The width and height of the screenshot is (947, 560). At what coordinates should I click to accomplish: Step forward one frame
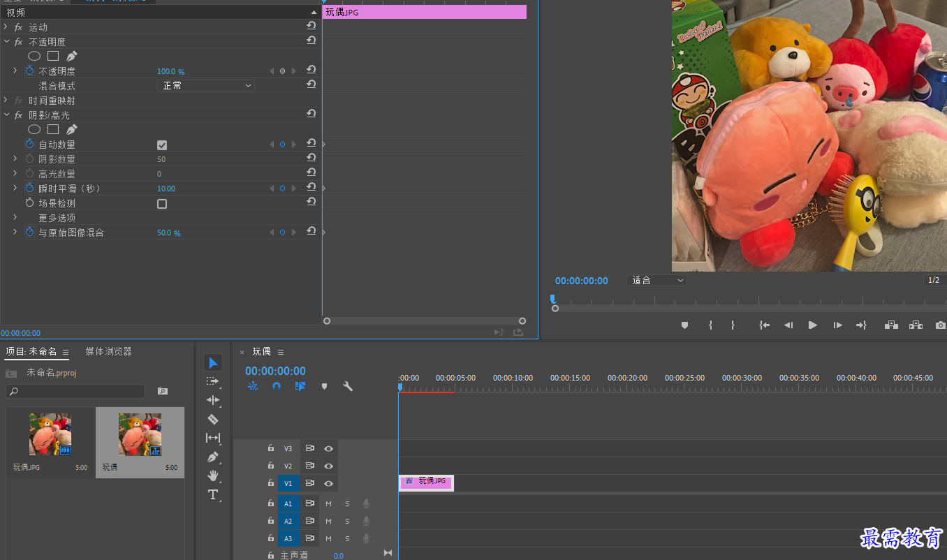pyautogui.click(x=837, y=325)
